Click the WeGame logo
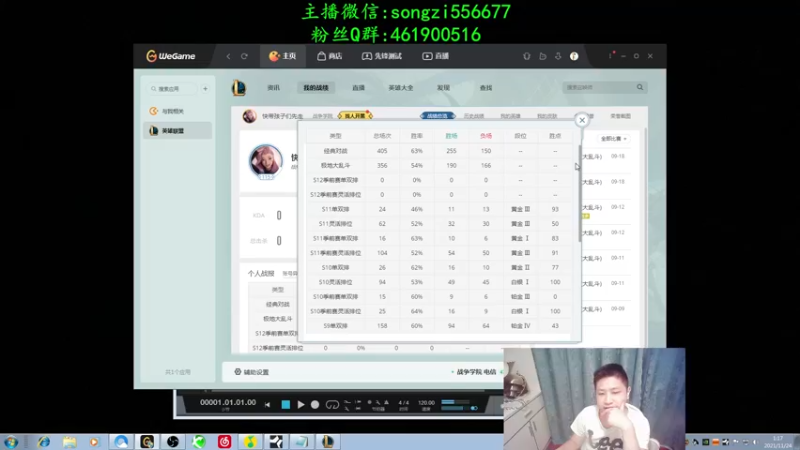 pos(170,56)
